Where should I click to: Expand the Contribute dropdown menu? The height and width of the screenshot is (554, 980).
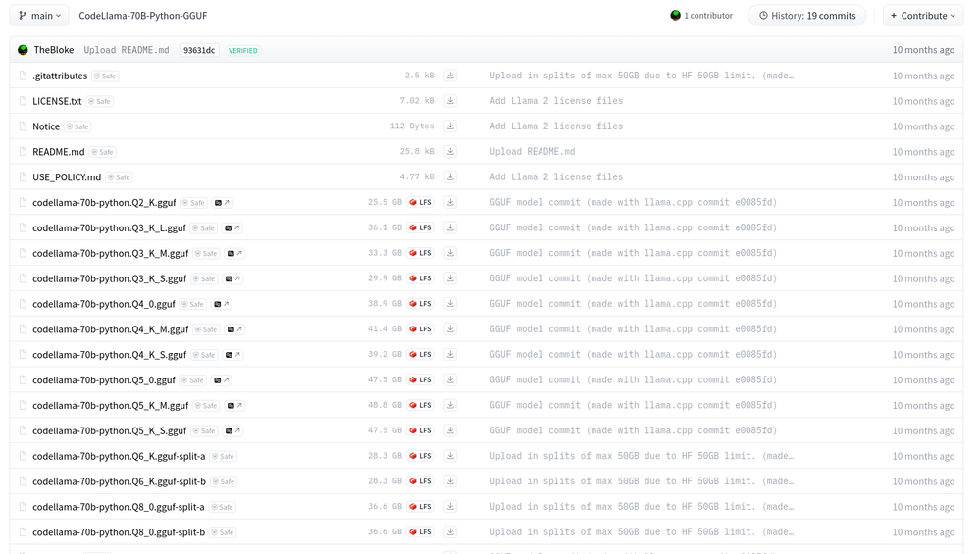tap(922, 16)
